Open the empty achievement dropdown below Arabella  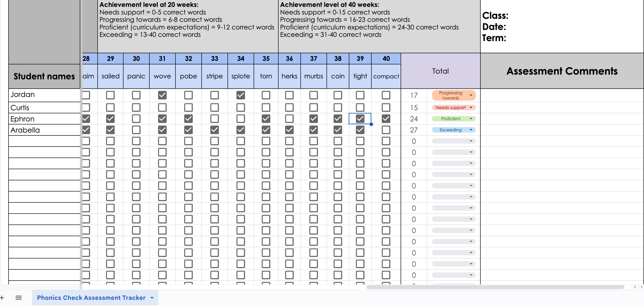click(x=454, y=141)
